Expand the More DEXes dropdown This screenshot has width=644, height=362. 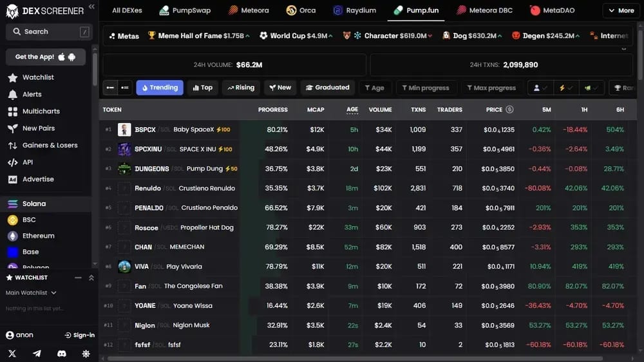pos(621,10)
